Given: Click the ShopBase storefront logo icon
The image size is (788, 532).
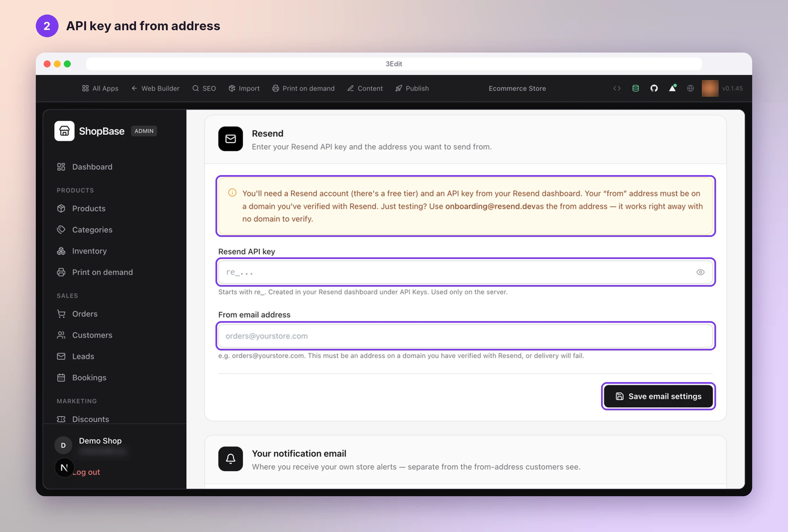Looking at the screenshot, I should pos(64,131).
